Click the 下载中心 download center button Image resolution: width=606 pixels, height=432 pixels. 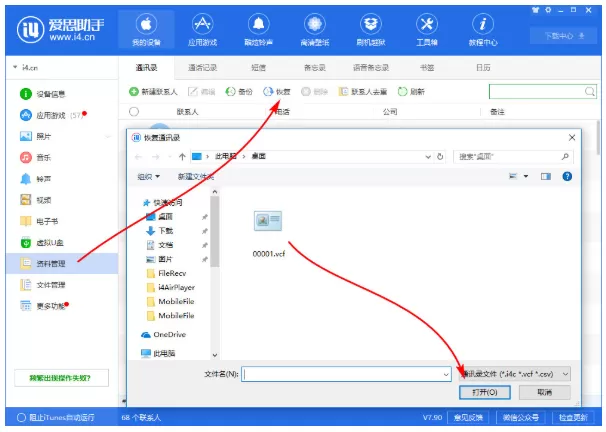tap(563, 36)
